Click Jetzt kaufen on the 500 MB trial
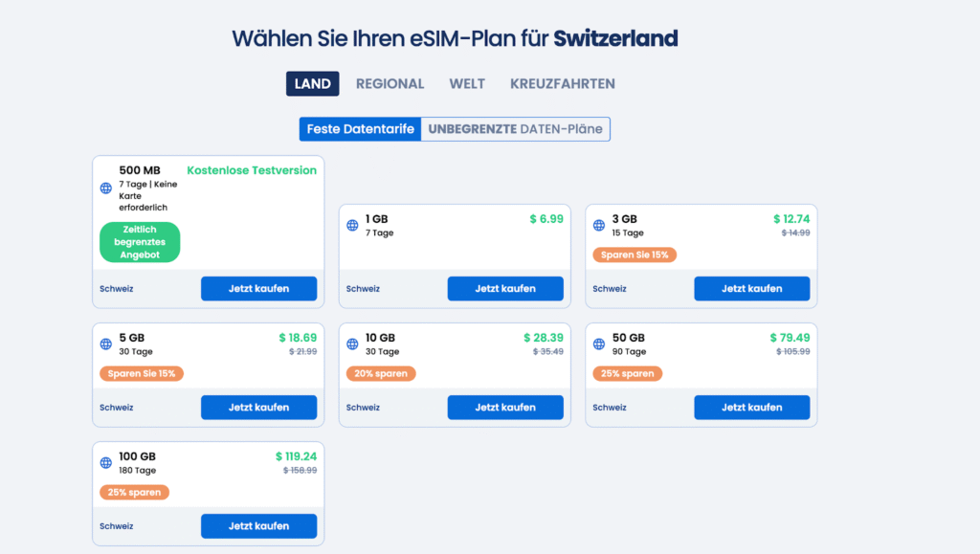Screen dimensions: 980x554 pos(258,288)
